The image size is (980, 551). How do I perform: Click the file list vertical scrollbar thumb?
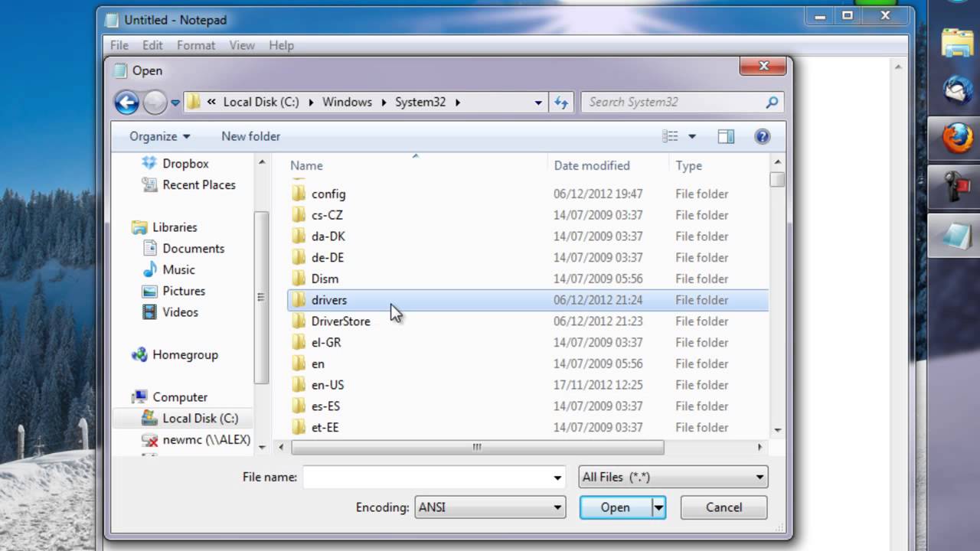point(778,179)
